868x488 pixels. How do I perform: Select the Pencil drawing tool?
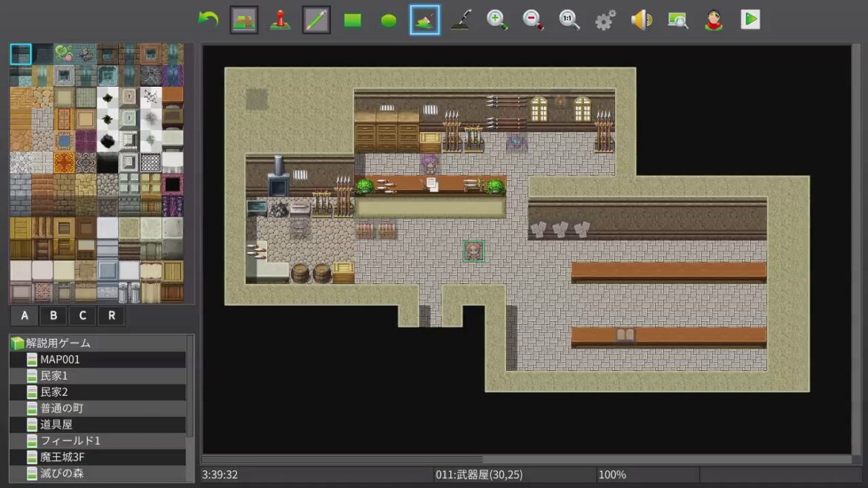pyautogui.click(x=316, y=20)
